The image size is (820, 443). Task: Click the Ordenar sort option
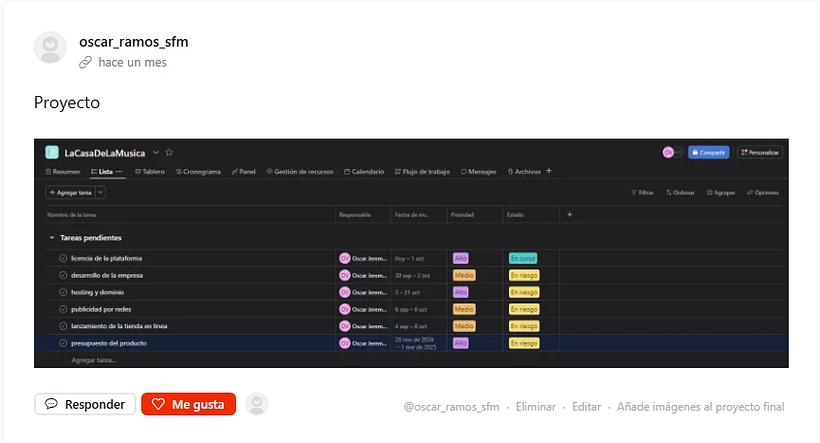(680, 192)
